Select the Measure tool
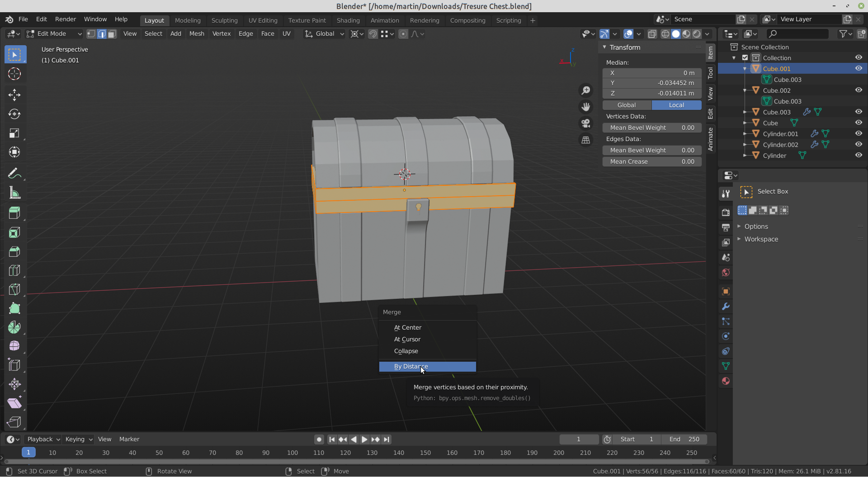The image size is (868, 477). (x=14, y=193)
